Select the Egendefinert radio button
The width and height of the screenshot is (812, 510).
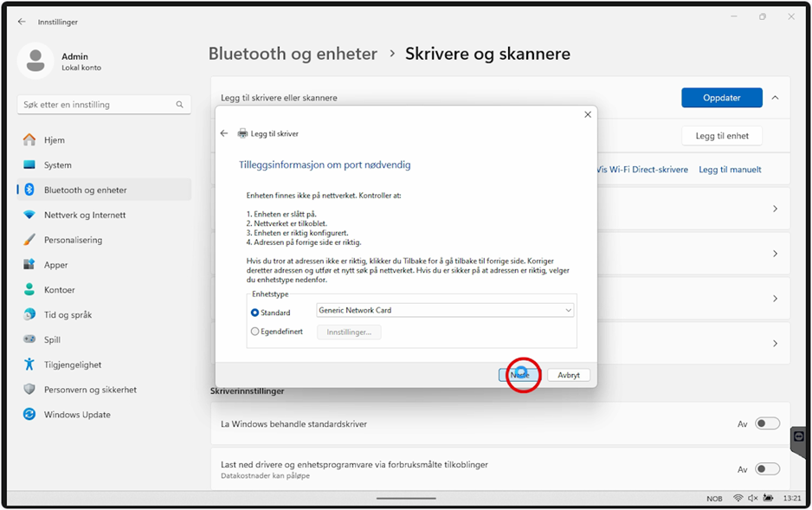pyautogui.click(x=255, y=332)
